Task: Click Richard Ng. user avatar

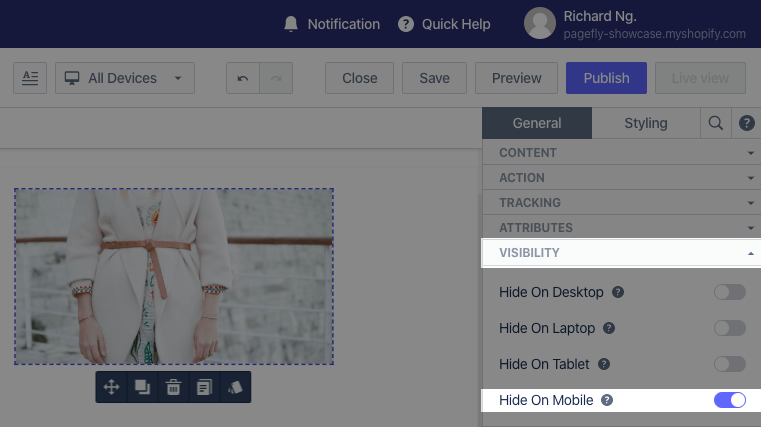Action: 540,23
